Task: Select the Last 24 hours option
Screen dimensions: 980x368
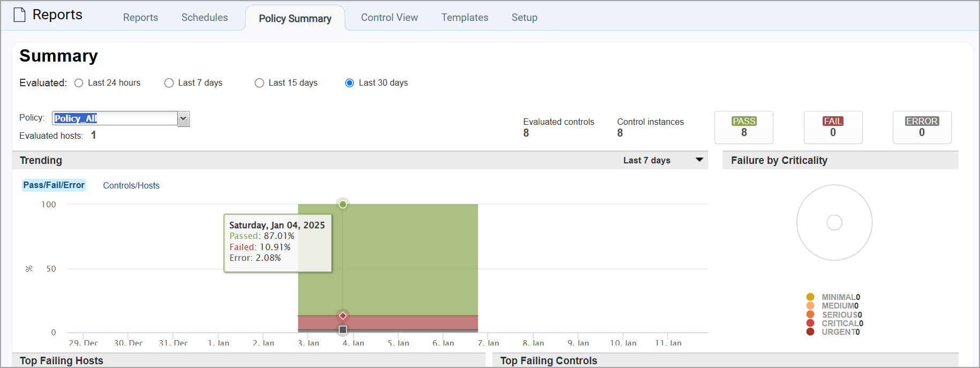Action: click(x=79, y=83)
